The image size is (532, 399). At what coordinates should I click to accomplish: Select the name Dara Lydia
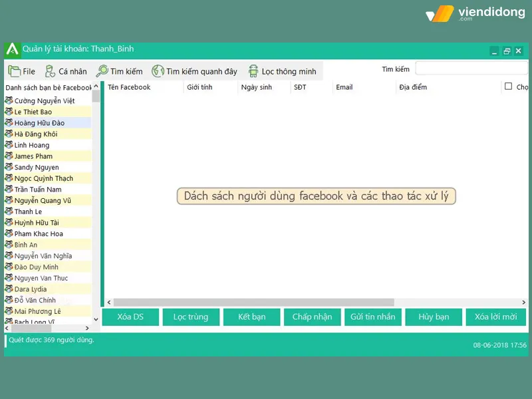click(x=31, y=289)
